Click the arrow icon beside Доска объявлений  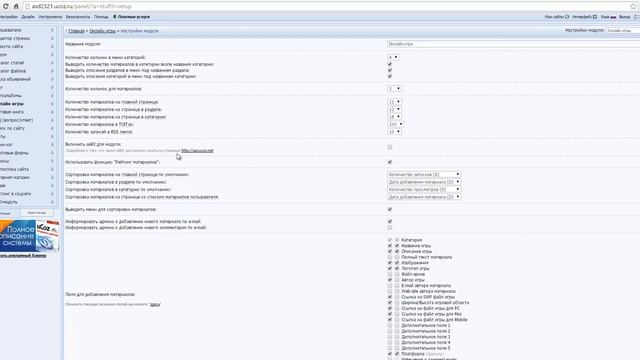52,79
